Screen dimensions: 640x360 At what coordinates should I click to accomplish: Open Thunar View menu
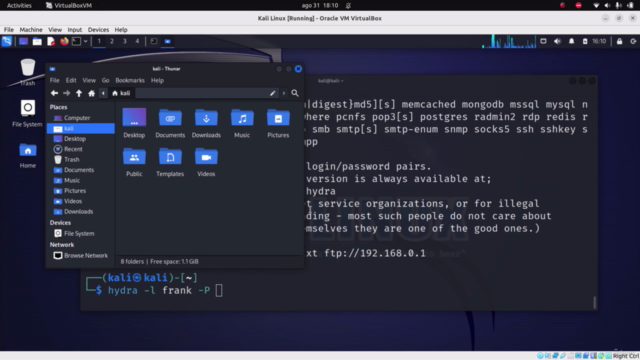[x=89, y=80]
